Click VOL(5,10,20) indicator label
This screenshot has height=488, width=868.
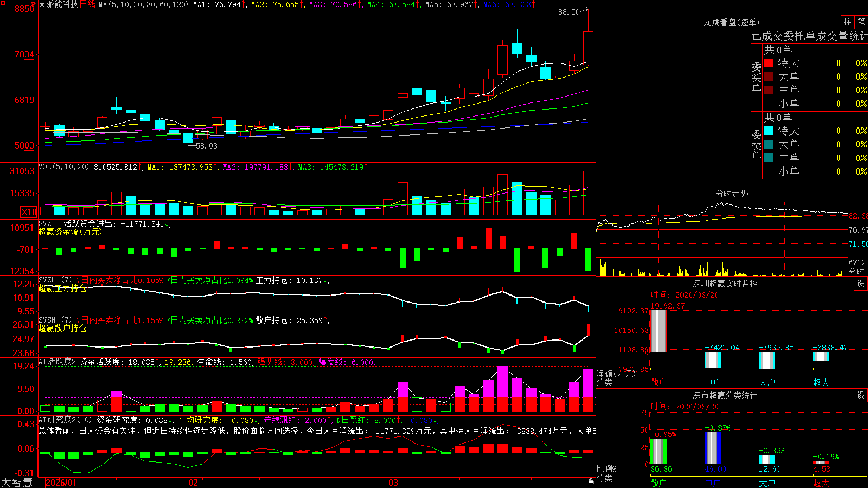tap(63, 167)
